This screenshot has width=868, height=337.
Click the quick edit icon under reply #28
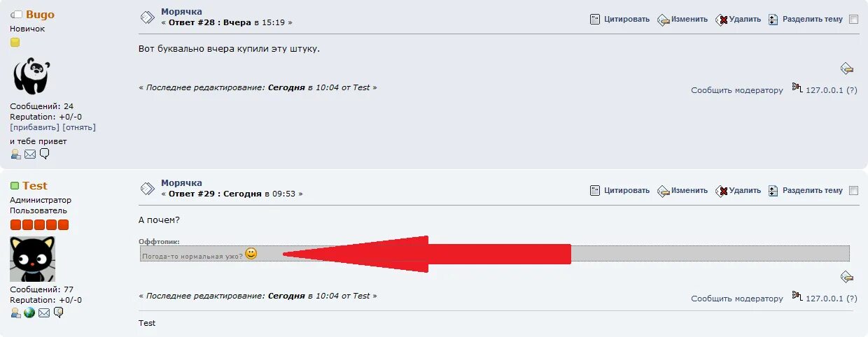(847, 69)
